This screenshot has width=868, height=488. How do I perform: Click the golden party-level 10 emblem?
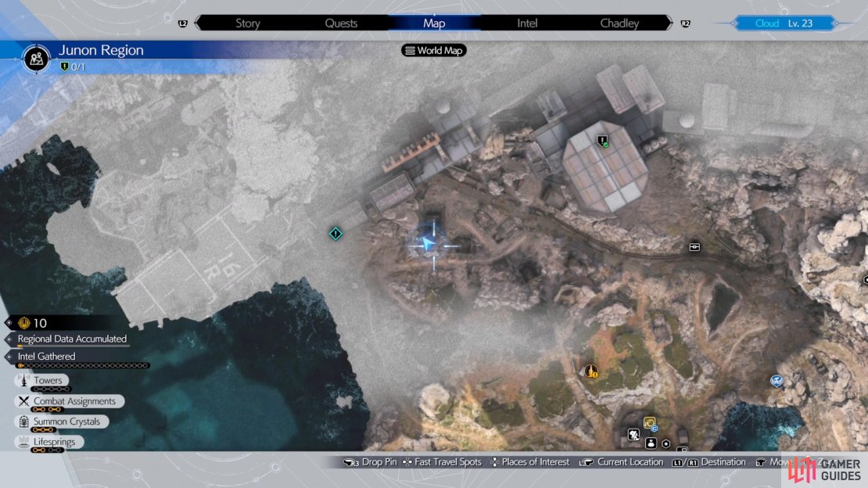pyautogui.click(x=23, y=323)
